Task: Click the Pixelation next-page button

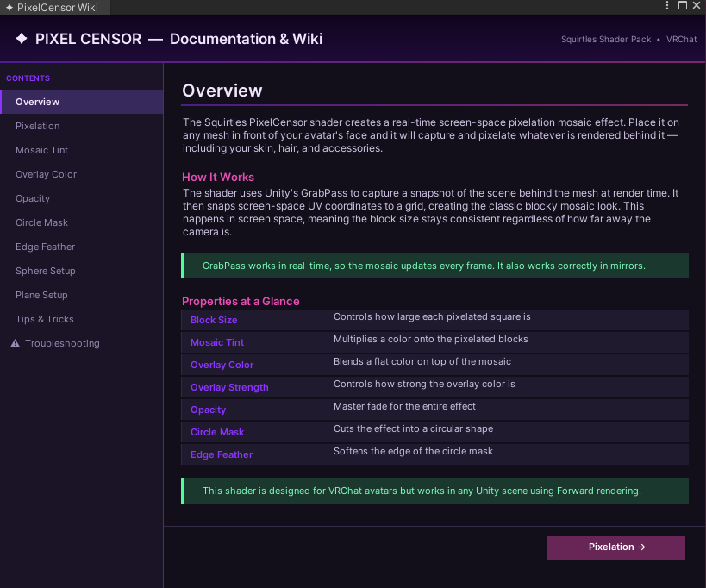Action: (616, 547)
